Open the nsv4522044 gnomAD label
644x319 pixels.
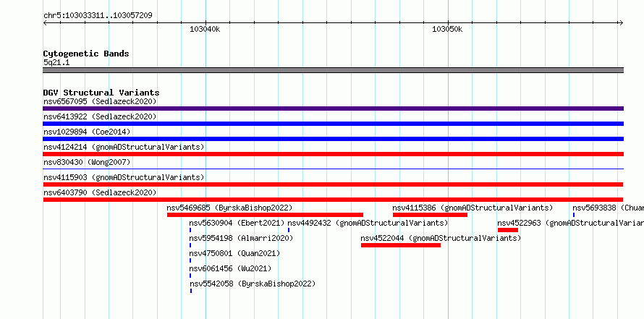441,238
